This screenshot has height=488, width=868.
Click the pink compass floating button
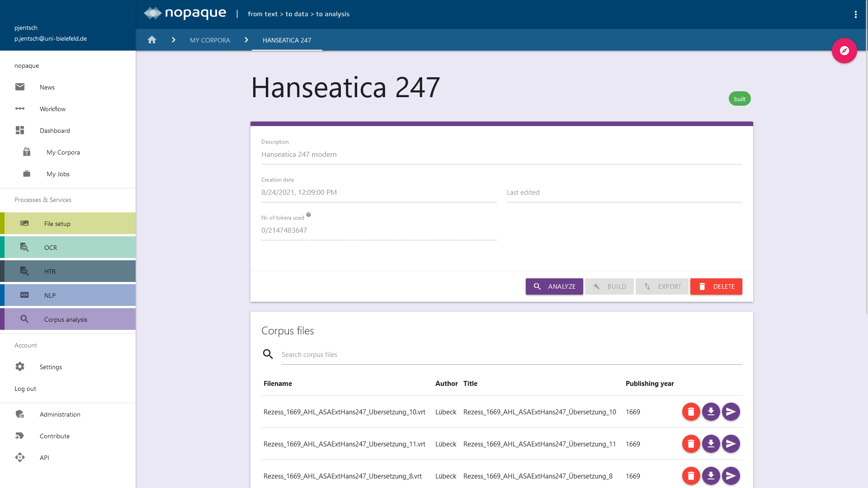click(x=844, y=51)
